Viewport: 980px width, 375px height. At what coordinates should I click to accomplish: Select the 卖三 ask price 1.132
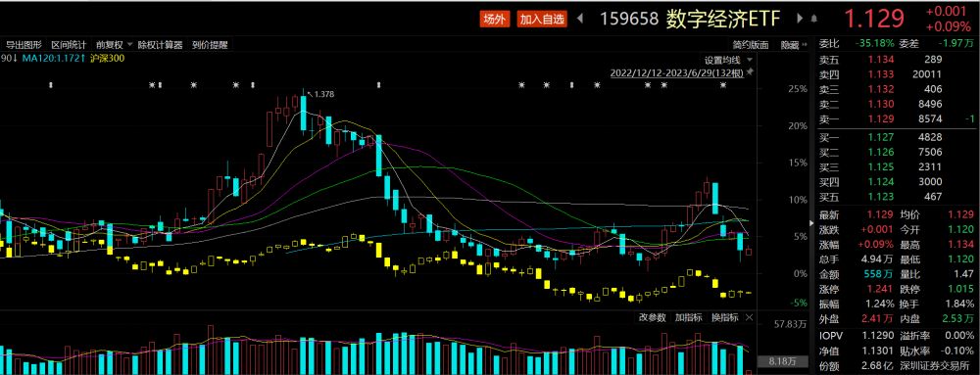click(x=882, y=89)
